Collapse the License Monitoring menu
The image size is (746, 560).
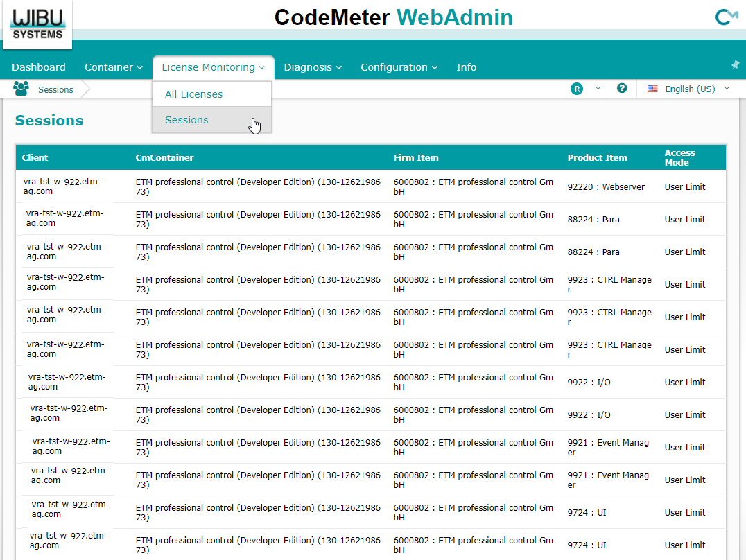213,67
